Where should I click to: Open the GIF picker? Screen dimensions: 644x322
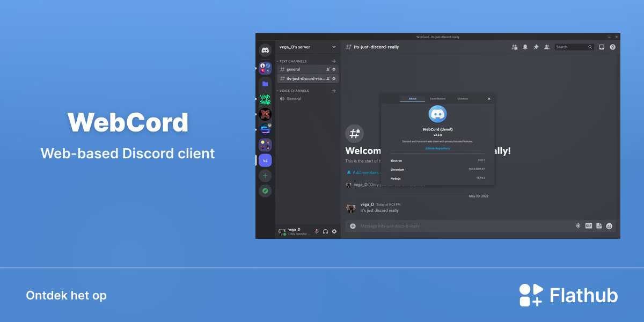click(x=588, y=226)
